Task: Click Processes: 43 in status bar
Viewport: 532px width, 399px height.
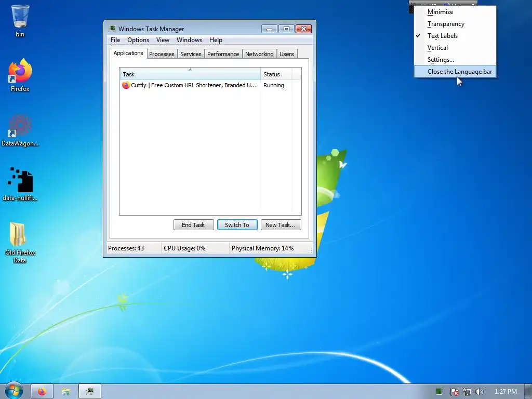Action: (126, 248)
